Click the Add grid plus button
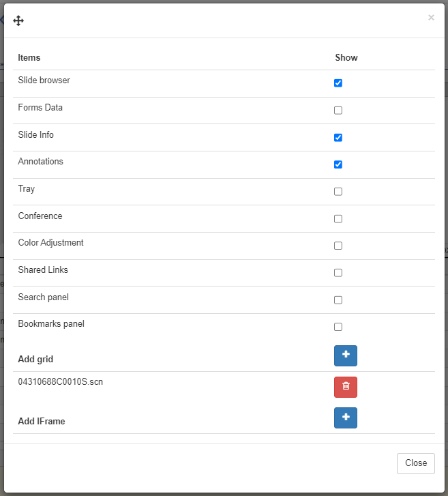The width and height of the screenshot is (448, 496). [x=345, y=355]
